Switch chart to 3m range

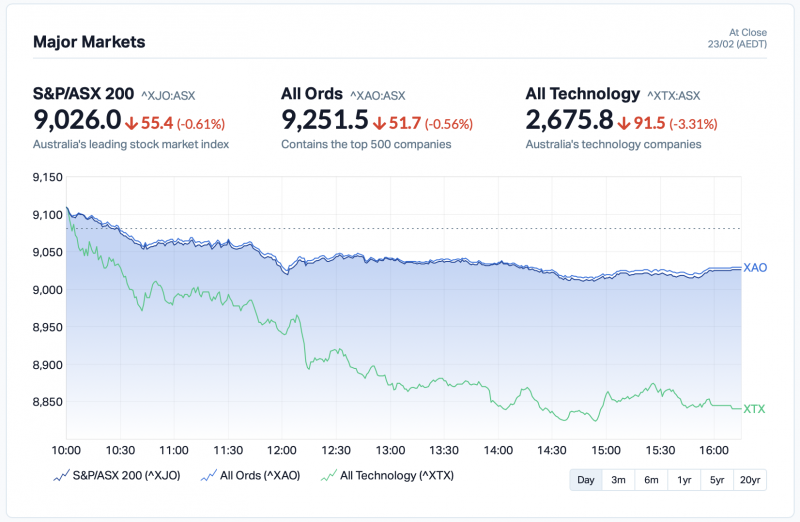pyautogui.click(x=618, y=480)
